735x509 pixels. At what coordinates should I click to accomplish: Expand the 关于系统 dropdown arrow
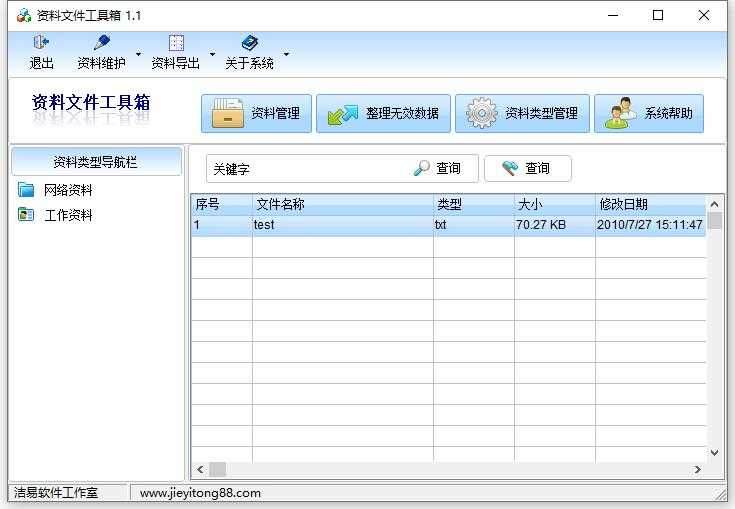pyautogui.click(x=286, y=54)
